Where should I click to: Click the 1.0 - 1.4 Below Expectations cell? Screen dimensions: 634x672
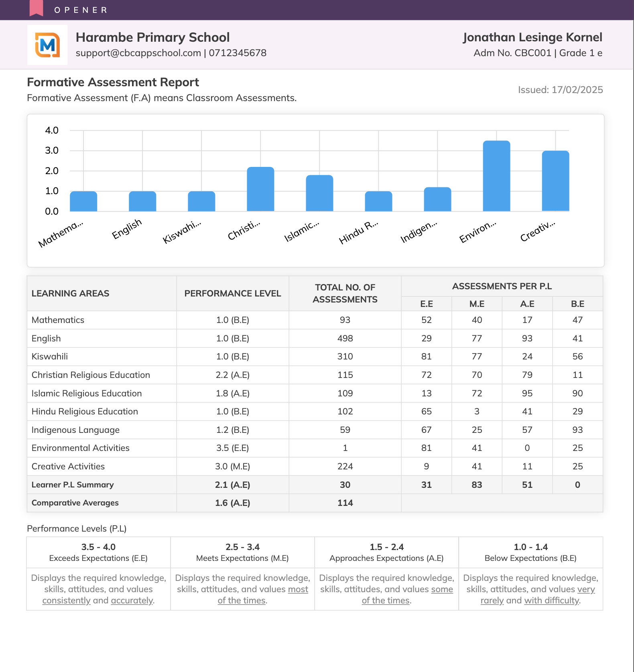coord(530,552)
